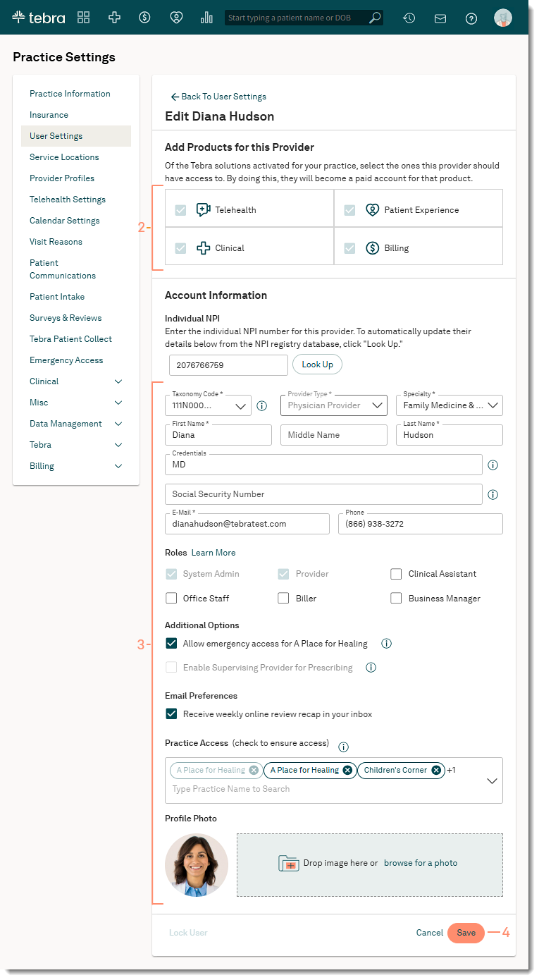Click the info icon beside Practice Access

click(344, 747)
